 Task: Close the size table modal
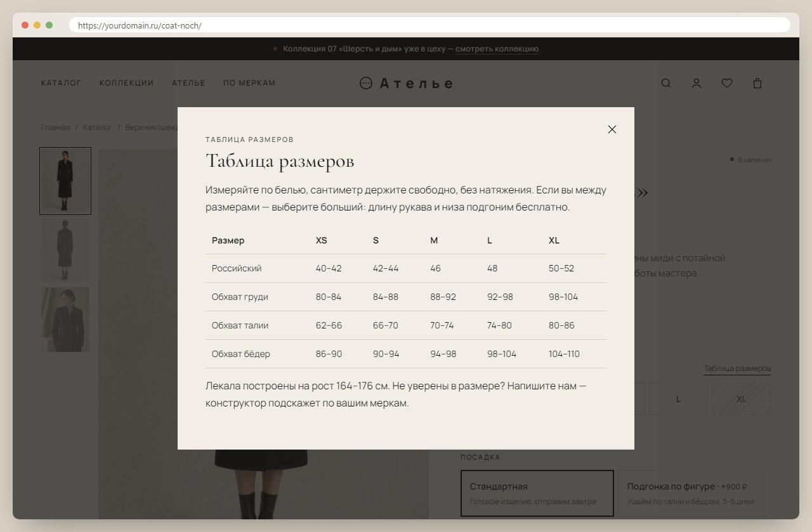[x=612, y=129]
